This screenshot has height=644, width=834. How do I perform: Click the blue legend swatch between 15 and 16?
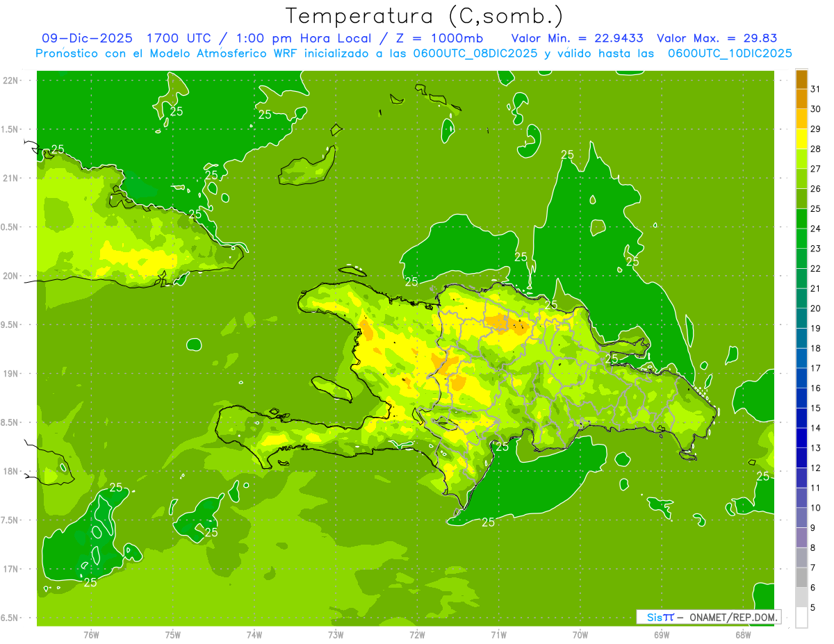(x=801, y=398)
